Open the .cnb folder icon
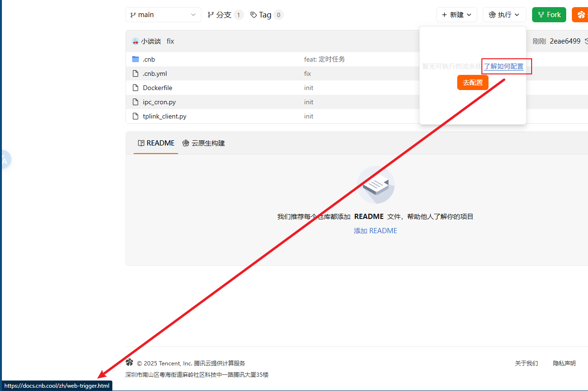The width and height of the screenshot is (588, 391). coord(136,59)
